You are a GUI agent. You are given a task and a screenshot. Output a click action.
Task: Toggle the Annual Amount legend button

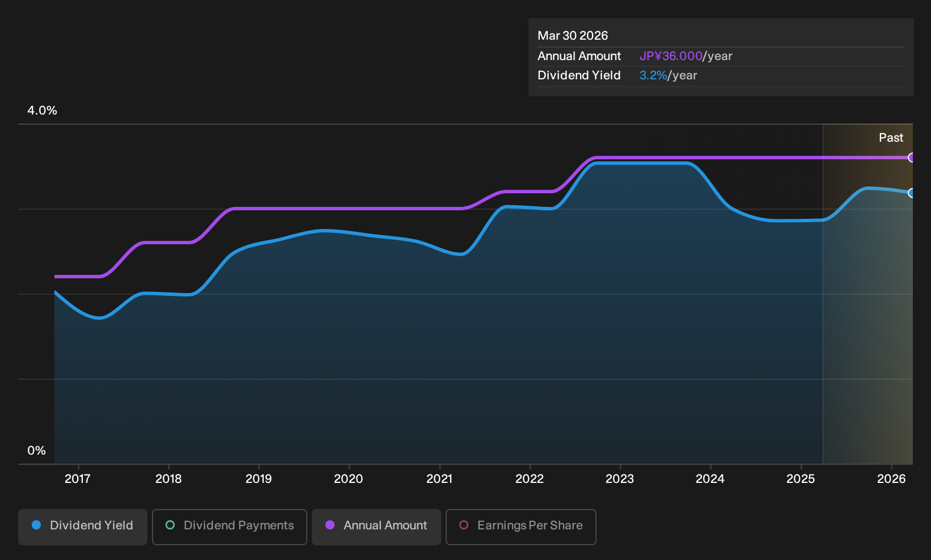pyautogui.click(x=376, y=527)
